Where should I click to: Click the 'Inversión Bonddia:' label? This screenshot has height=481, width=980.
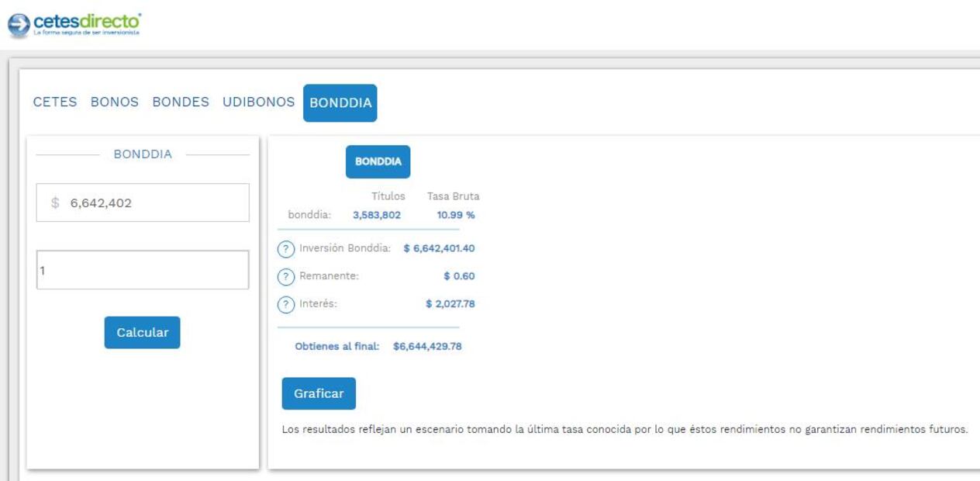click(x=346, y=248)
